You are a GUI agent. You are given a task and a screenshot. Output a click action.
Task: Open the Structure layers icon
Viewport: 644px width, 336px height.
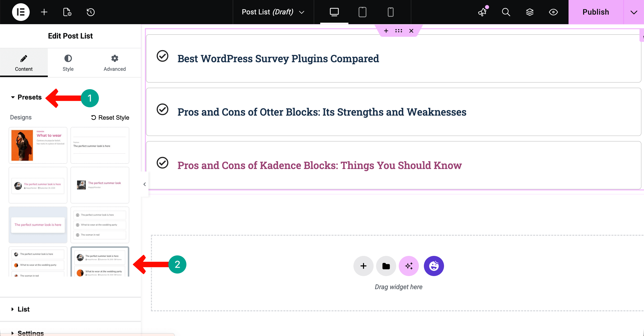530,12
